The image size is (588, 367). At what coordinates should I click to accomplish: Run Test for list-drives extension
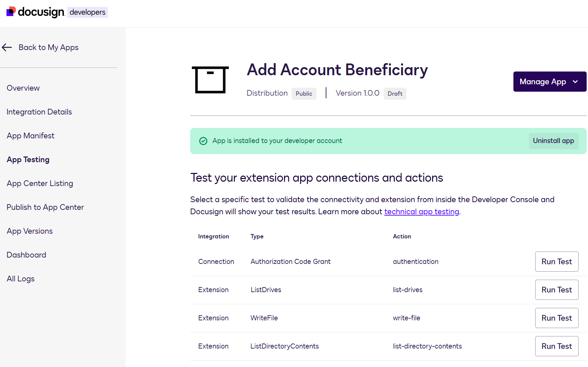point(556,290)
